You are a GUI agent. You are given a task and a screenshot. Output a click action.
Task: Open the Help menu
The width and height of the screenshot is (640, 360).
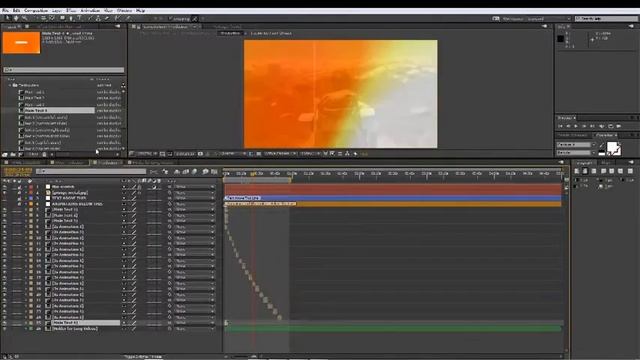coord(140,11)
